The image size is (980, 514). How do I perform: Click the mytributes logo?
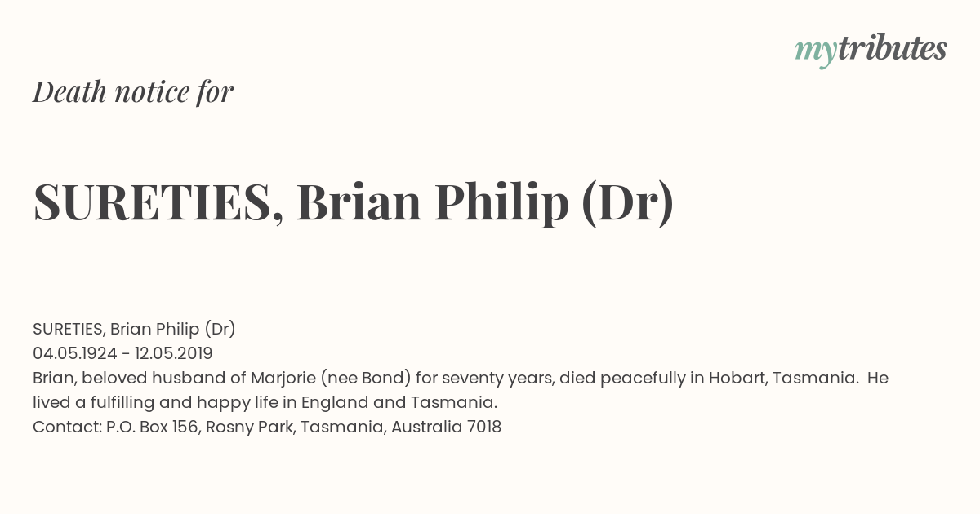(871, 51)
